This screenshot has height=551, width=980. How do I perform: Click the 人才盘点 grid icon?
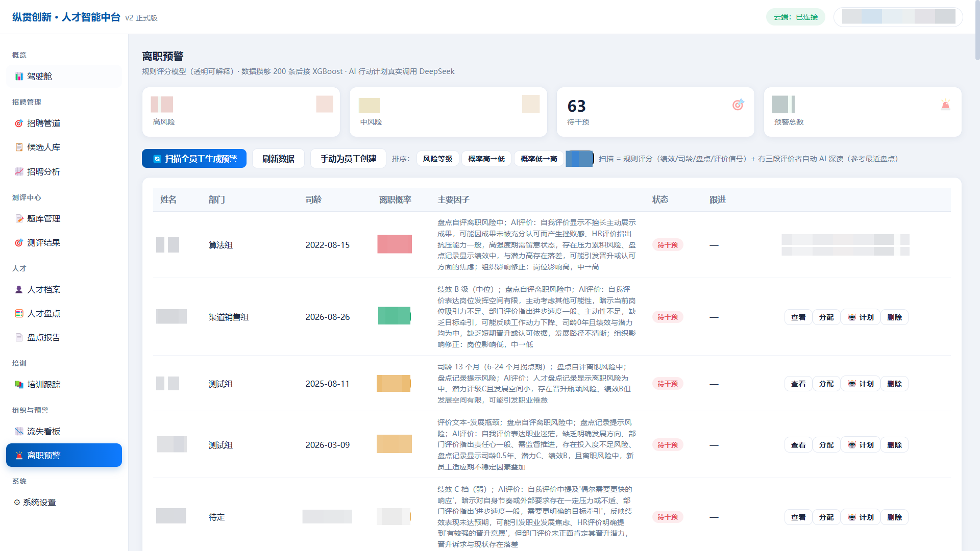pos(19,314)
